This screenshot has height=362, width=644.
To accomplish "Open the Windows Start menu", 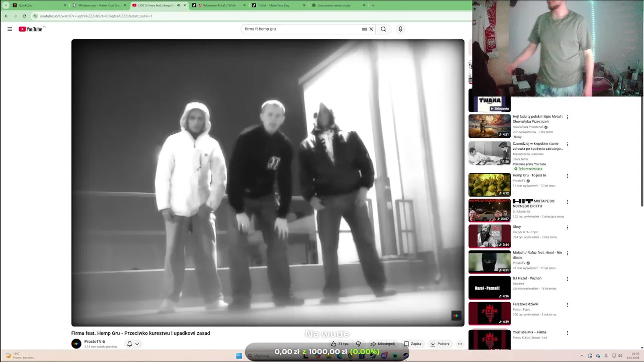I will tap(239, 356).
